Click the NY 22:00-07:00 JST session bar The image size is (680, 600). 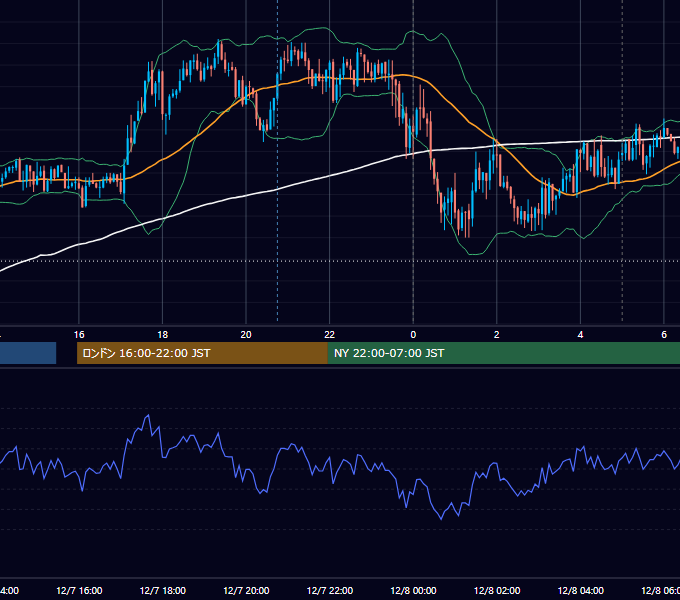tap(503, 353)
